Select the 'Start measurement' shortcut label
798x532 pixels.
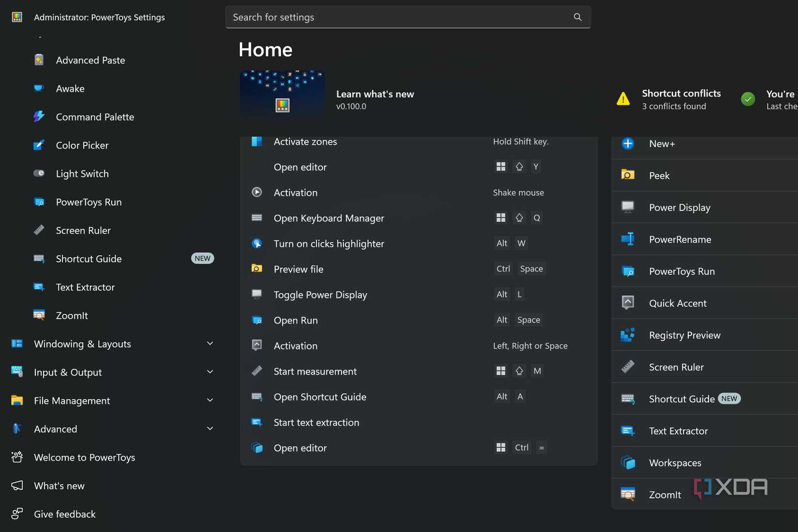coord(315,371)
